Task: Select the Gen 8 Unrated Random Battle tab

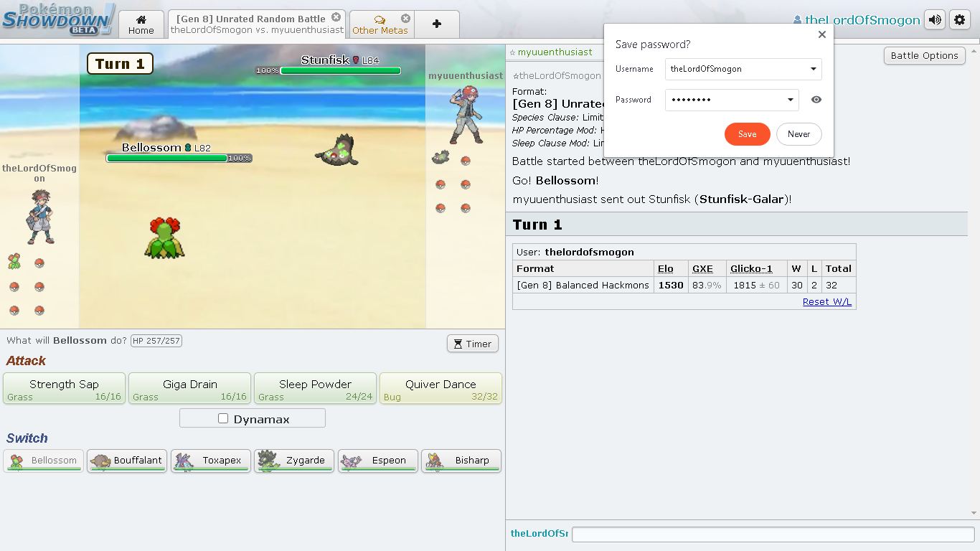Action: (256, 24)
